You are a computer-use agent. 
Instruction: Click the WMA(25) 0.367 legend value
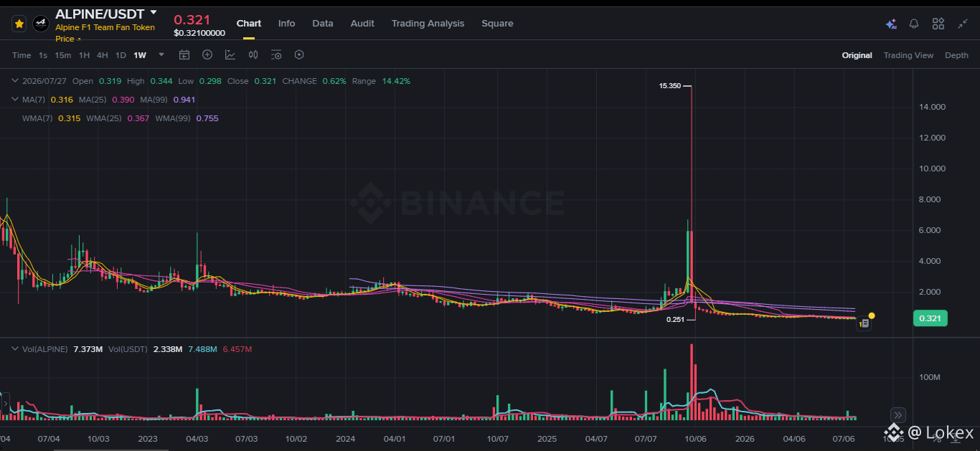tap(138, 118)
